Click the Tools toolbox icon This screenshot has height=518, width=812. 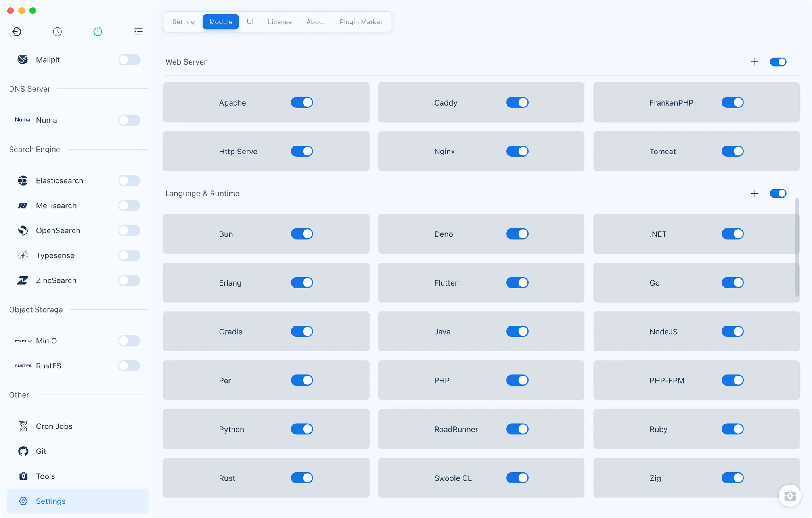pyautogui.click(x=23, y=476)
